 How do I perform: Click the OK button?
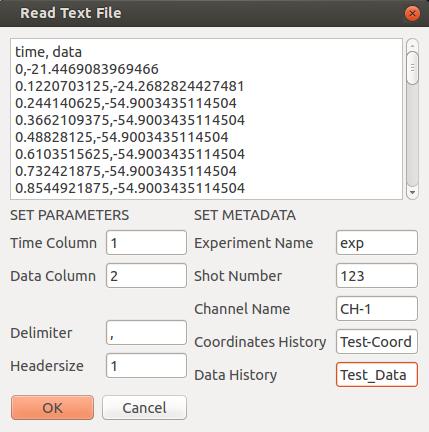tap(52, 407)
